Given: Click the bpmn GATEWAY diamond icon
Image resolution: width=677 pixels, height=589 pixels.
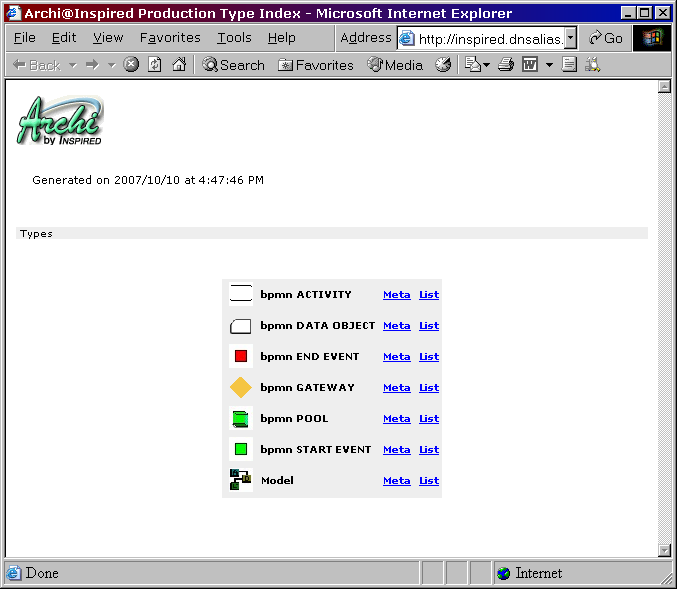Looking at the screenshot, I should tap(240, 388).
